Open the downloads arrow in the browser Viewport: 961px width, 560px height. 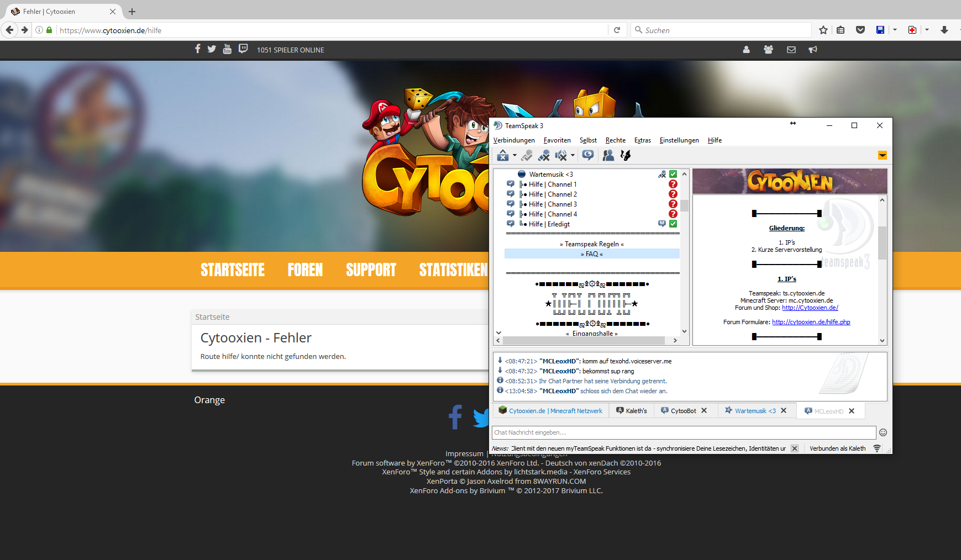tap(944, 30)
